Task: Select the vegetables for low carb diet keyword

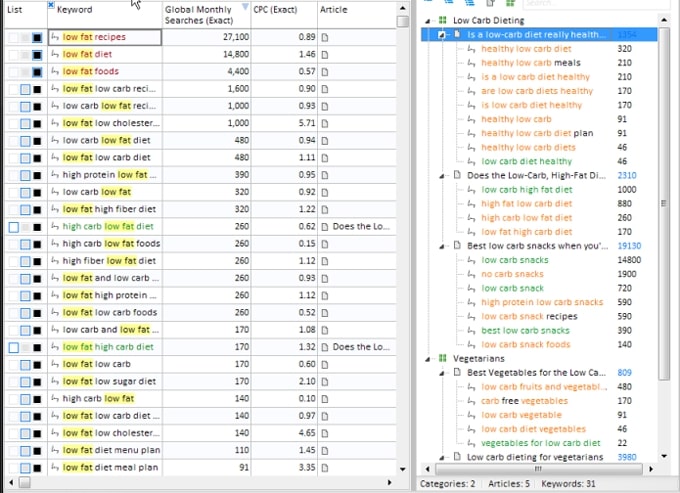Action: 541,443
